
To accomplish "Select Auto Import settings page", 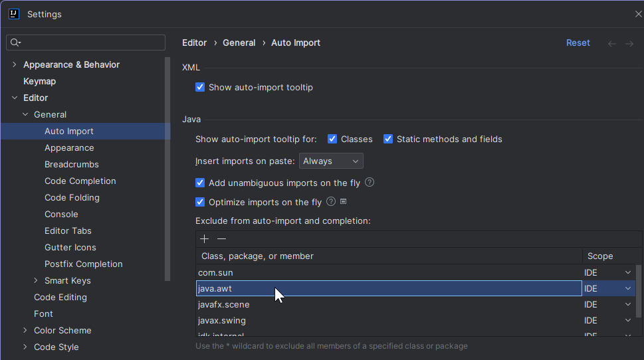I will [x=69, y=131].
